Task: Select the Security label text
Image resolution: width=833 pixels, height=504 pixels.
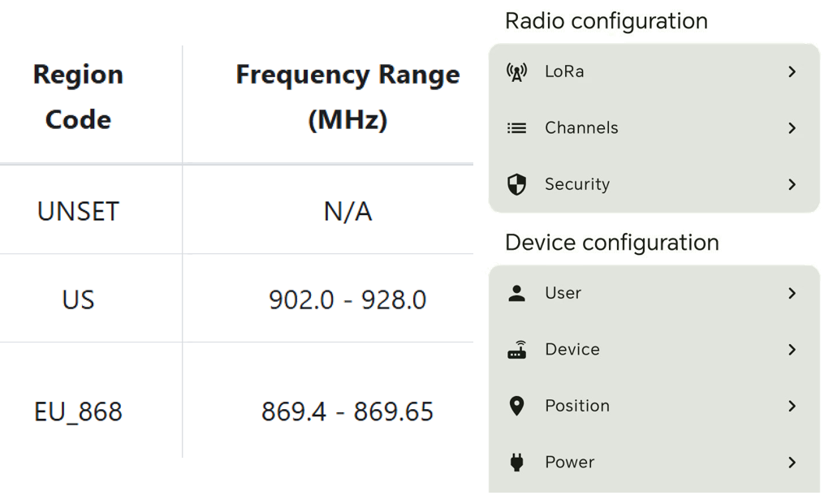Action: (576, 185)
